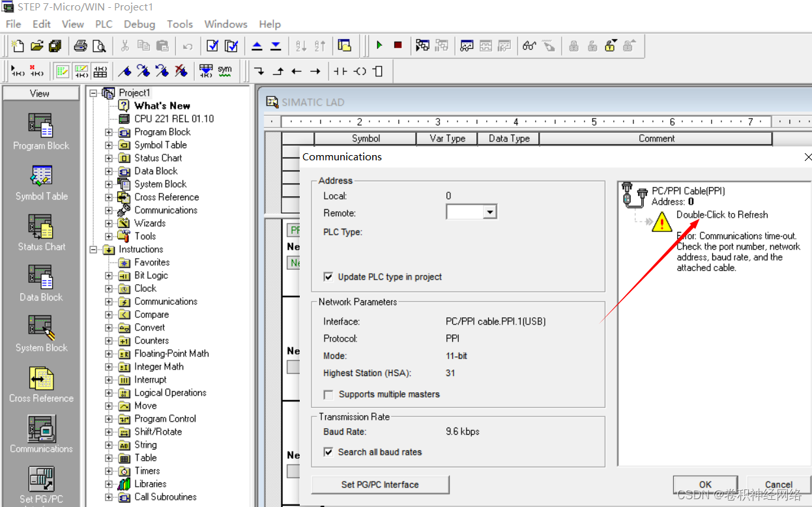Toggle Update PLC type in project
The image size is (812, 507).
(328, 277)
